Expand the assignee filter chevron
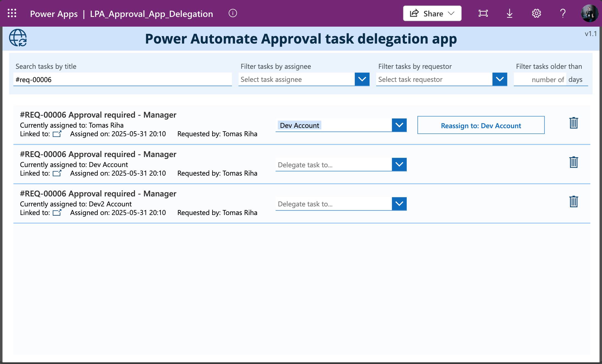The image size is (602, 364). coord(362,79)
